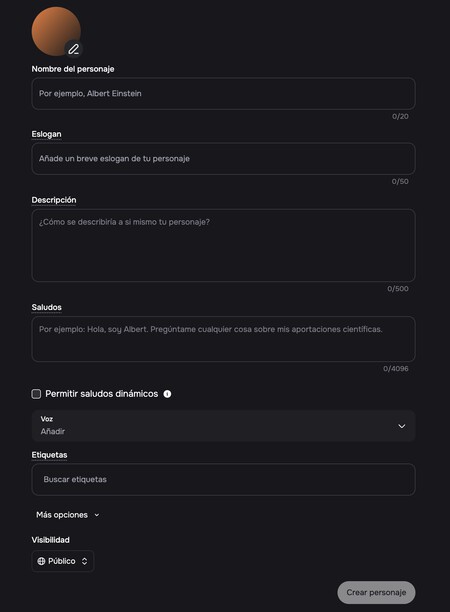450x612 pixels.
Task: Click the Permitir saludos dinámicos label text
Action: point(101,394)
